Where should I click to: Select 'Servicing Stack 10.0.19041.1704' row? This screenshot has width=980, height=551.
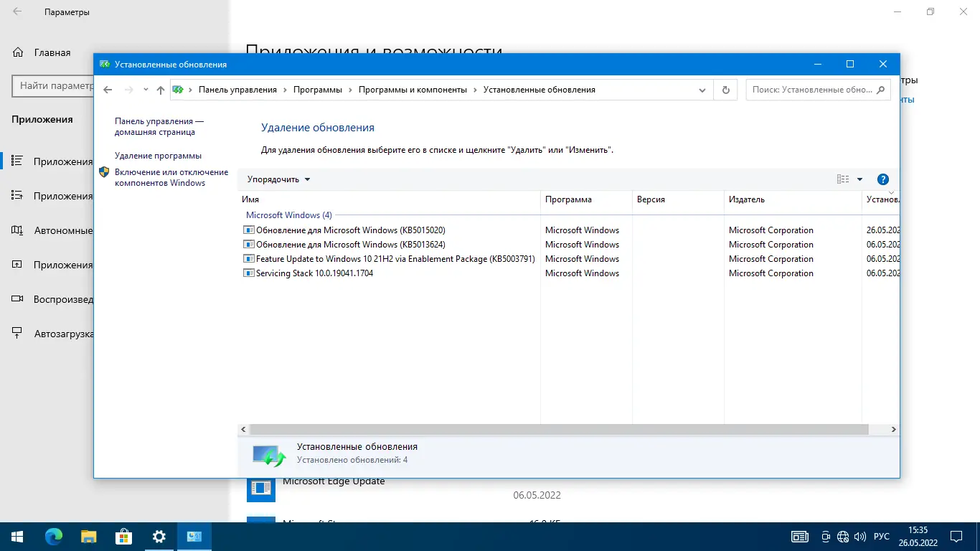click(x=568, y=273)
